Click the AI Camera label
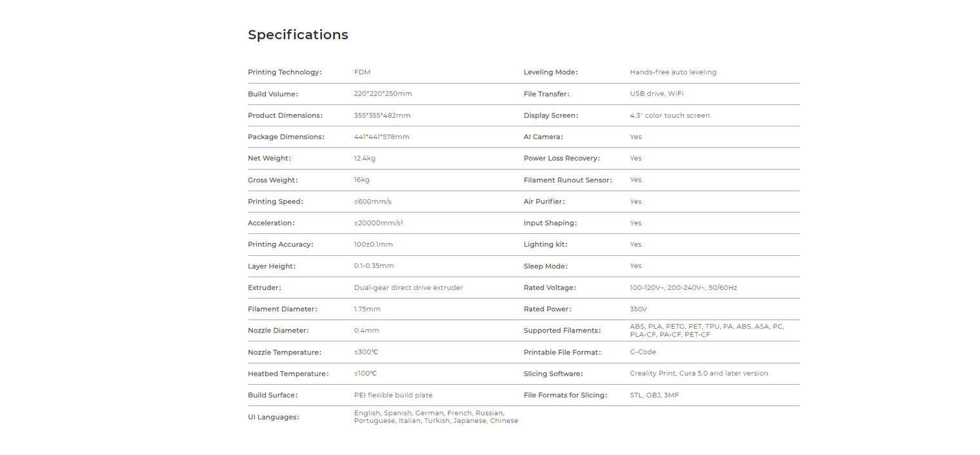980x455 pixels. pyautogui.click(x=543, y=137)
